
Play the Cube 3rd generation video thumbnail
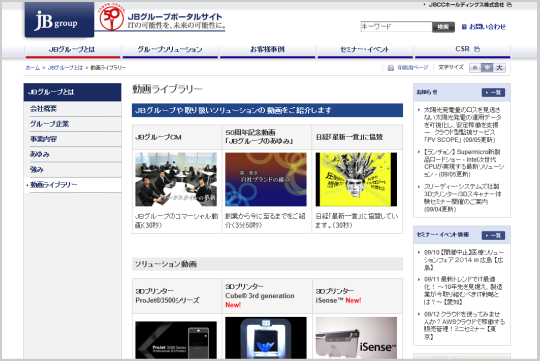[x=266, y=338]
